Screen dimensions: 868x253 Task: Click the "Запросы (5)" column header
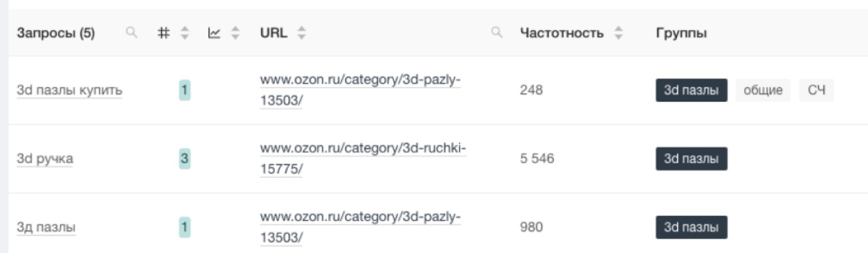pos(56,33)
